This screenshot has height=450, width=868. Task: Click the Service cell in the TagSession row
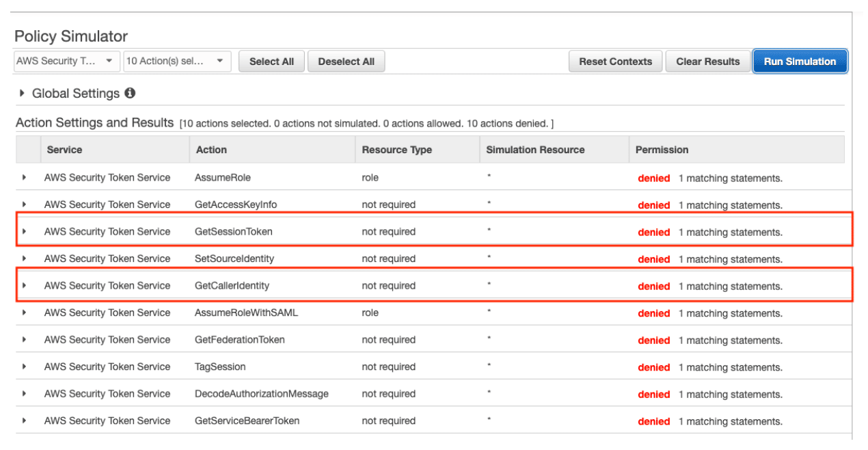click(107, 367)
